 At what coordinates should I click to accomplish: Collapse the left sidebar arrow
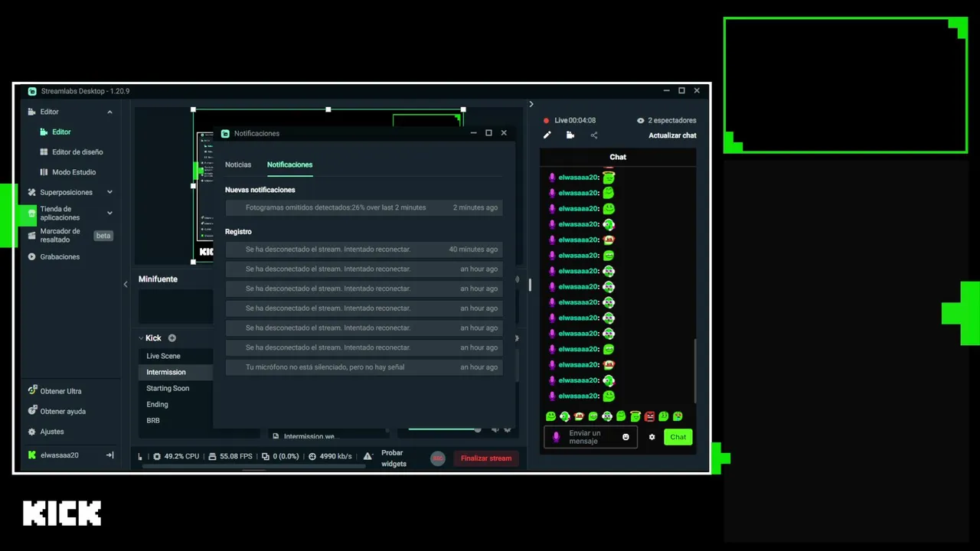point(126,284)
